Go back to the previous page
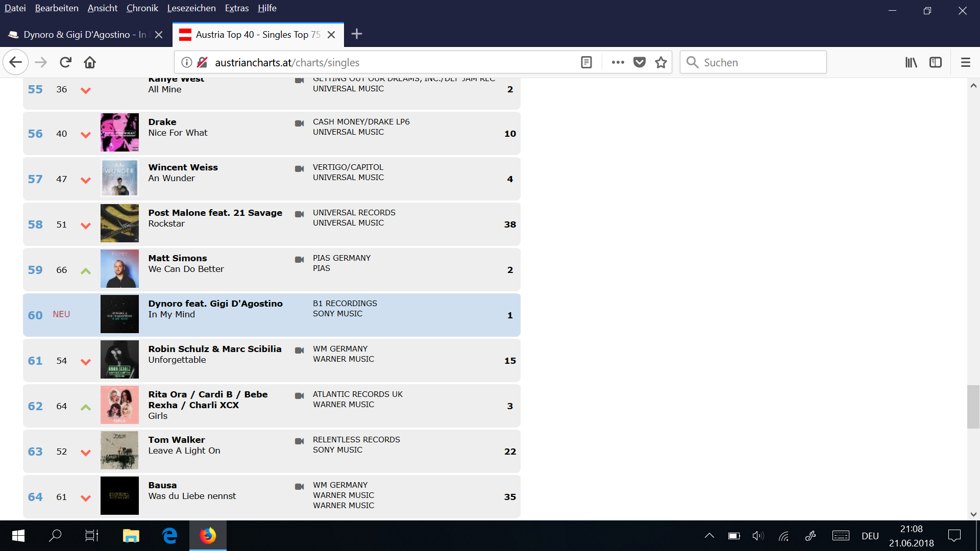 click(15, 62)
